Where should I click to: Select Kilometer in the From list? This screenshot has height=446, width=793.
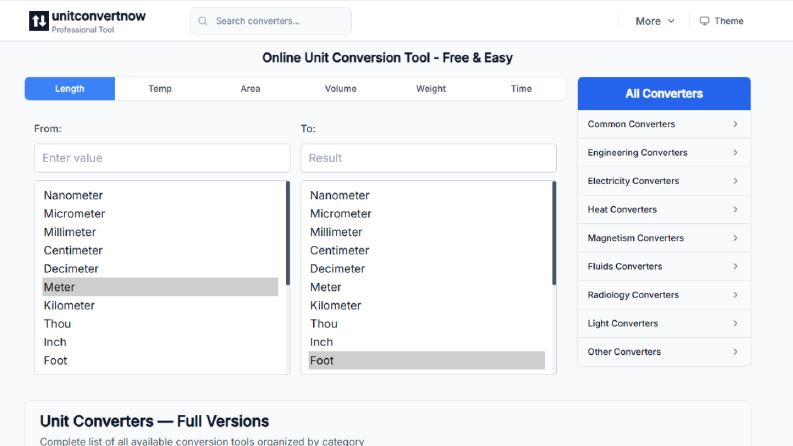click(160, 305)
